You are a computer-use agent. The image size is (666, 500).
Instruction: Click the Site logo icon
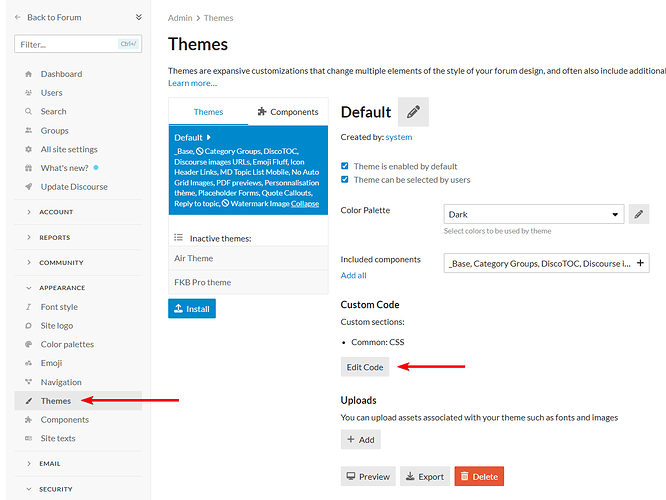click(28, 325)
